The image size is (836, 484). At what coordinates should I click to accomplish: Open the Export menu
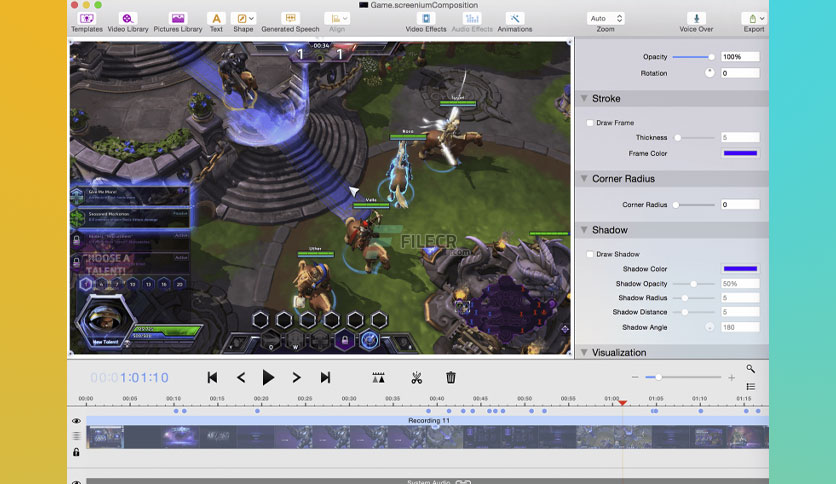click(754, 22)
